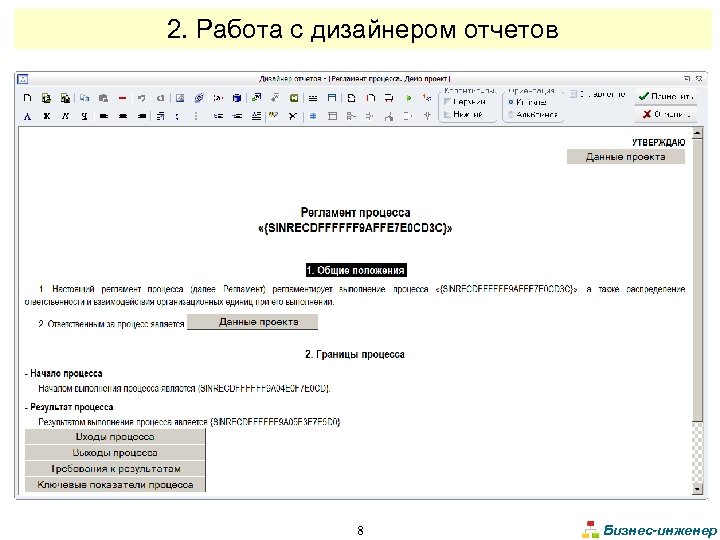Click the Выходы процесса block
The width and height of the screenshot is (720, 540).
coord(115,453)
